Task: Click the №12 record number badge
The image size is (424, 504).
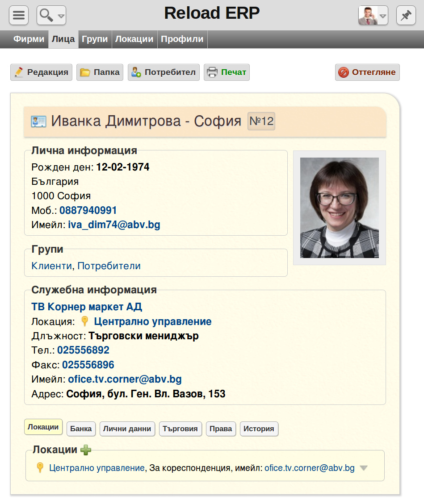Action: [261, 121]
